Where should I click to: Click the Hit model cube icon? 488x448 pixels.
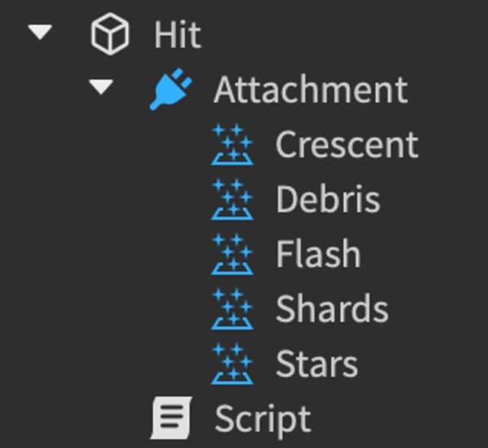click(x=110, y=34)
